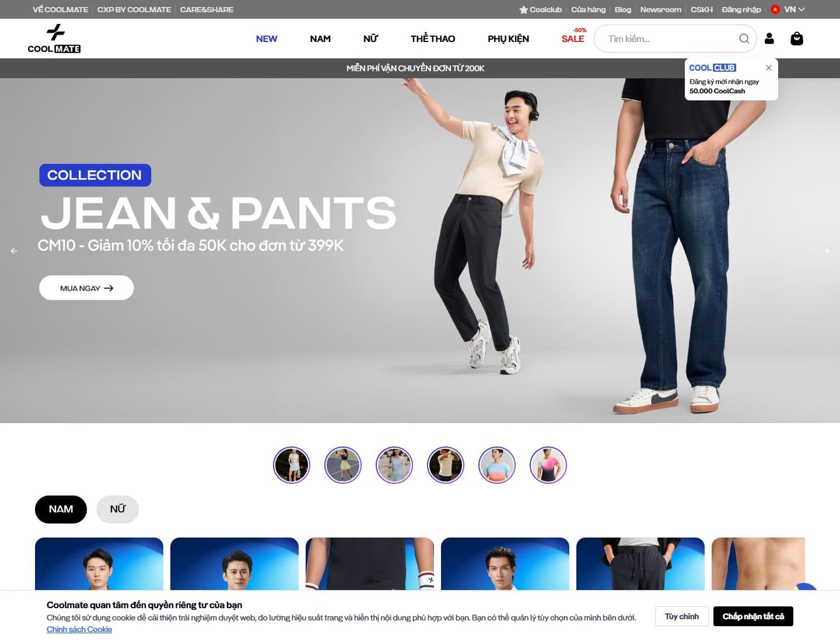
Task: Switch to the NỮ pill above product cards
Action: tap(117, 509)
